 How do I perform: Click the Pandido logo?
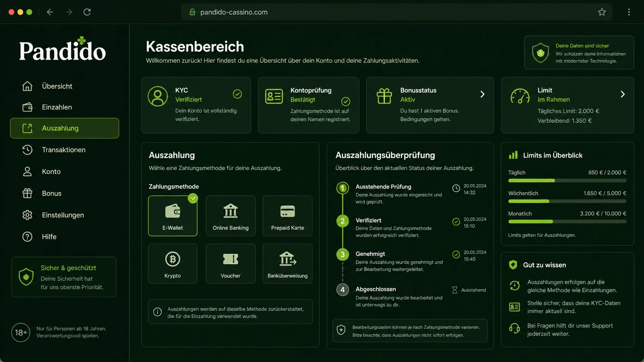click(x=62, y=49)
